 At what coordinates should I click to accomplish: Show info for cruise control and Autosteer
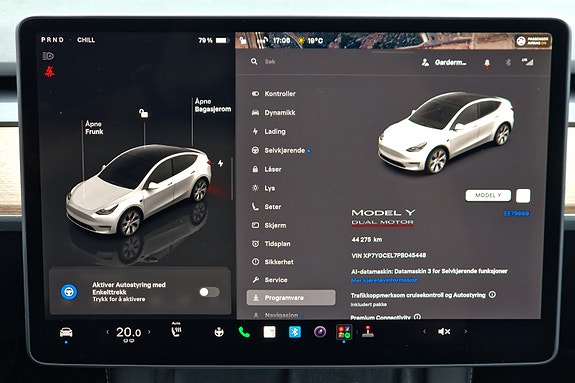pos(492,294)
